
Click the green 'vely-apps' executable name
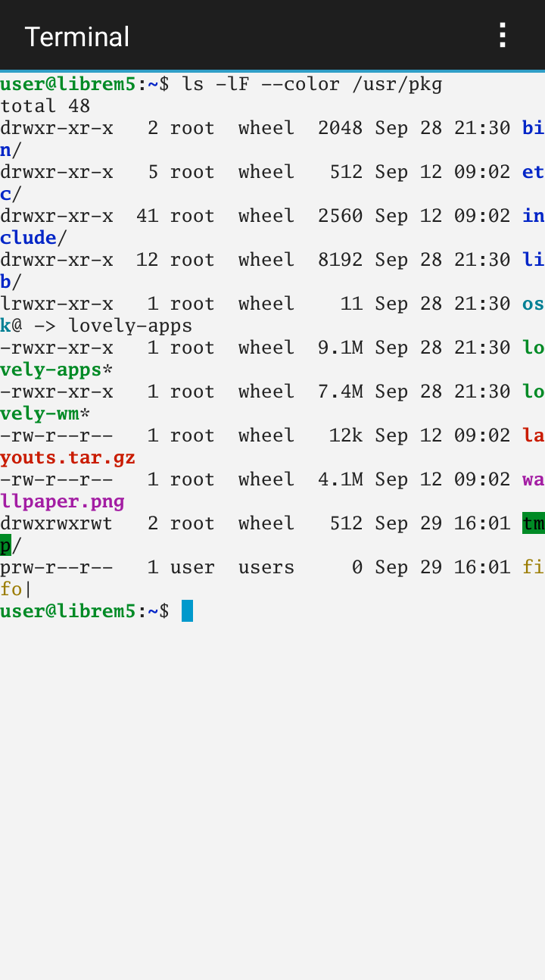[51, 370]
